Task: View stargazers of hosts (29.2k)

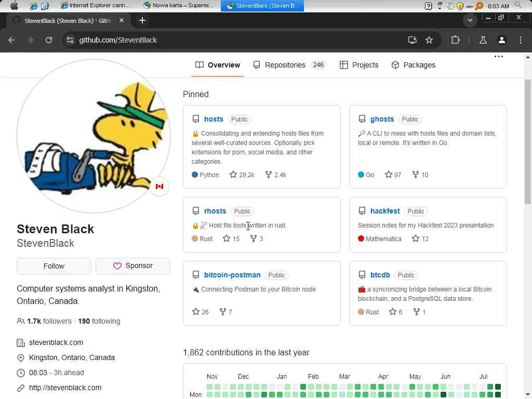Action: tap(242, 175)
